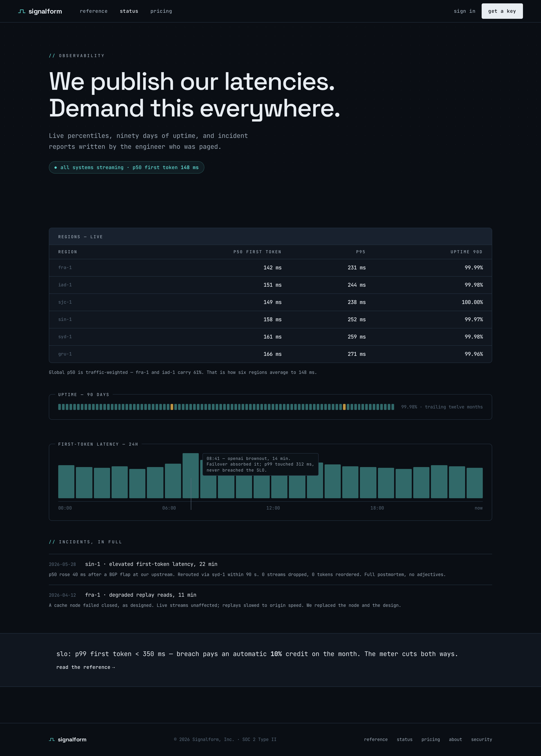
Task: Click the last latency bar at now
Action: 474,483
